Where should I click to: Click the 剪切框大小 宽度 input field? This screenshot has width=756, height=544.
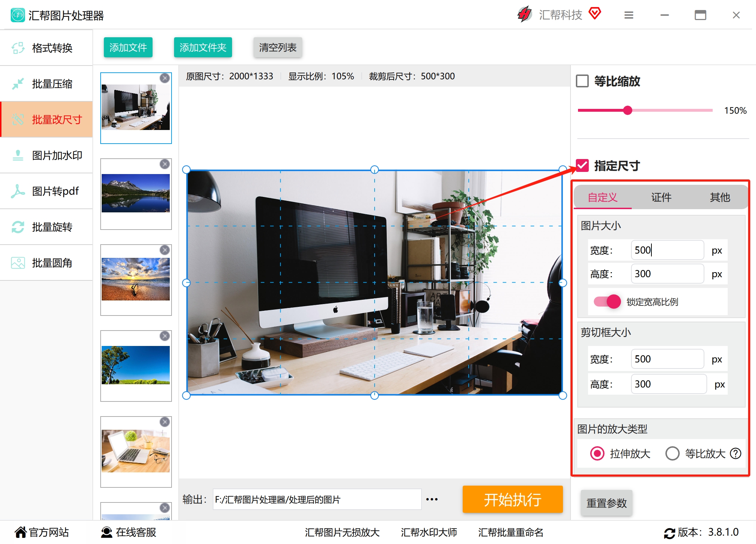click(x=667, y=359)
